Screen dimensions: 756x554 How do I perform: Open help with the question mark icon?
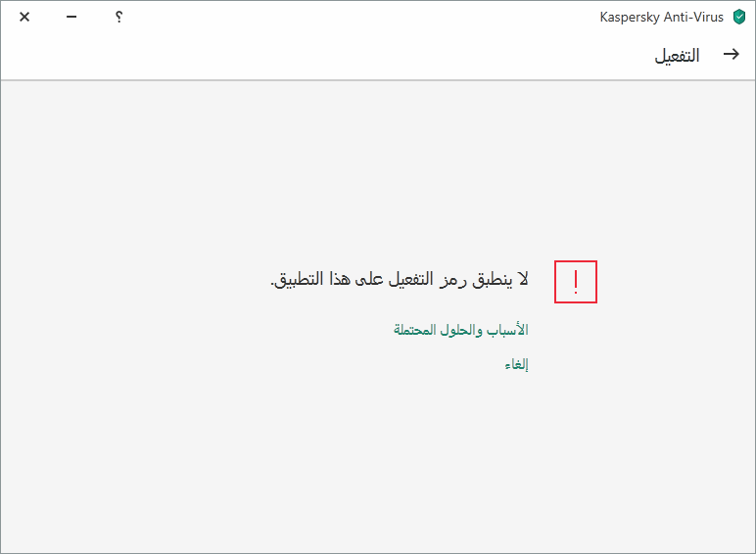119,17
